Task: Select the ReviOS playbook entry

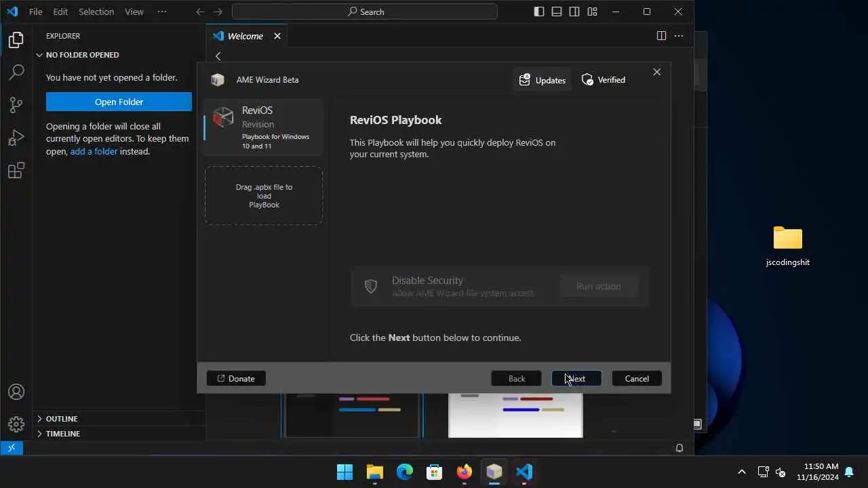Action: point(264,127)
